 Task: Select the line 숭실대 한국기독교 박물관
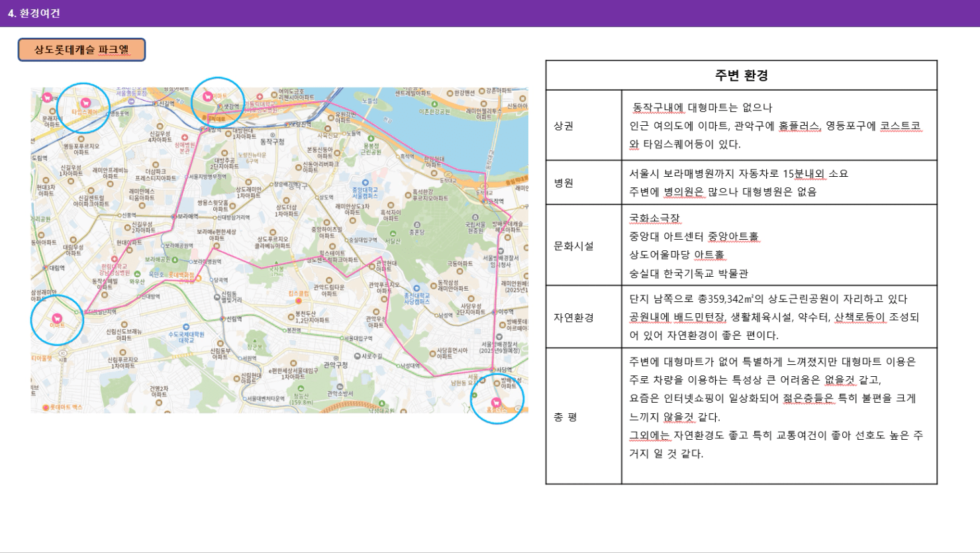pos(689,274)
